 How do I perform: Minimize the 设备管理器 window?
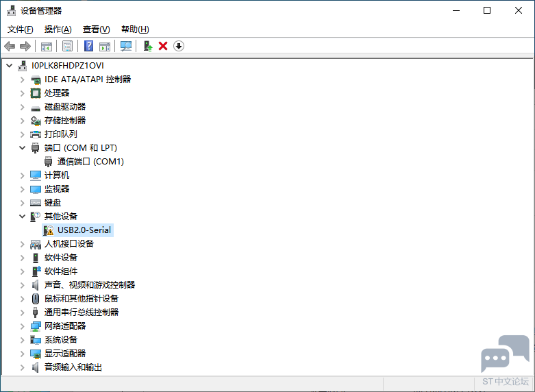[x=456, y=10]
